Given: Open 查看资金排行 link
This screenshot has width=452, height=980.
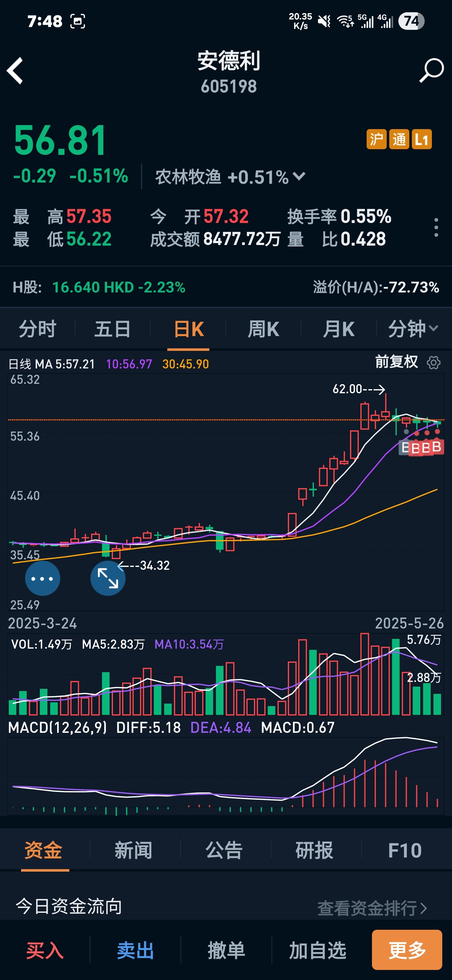Looking at the screenshot, I should (372, 908).
